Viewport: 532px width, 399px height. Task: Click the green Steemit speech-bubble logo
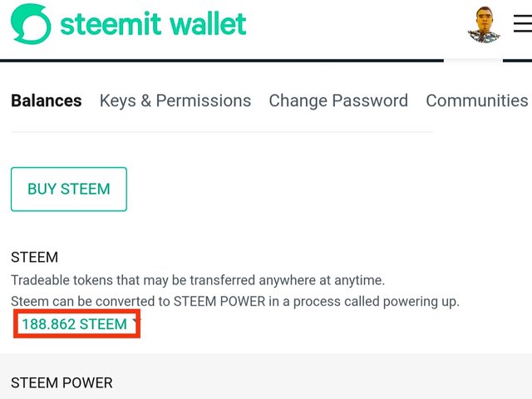pos(31,24)
